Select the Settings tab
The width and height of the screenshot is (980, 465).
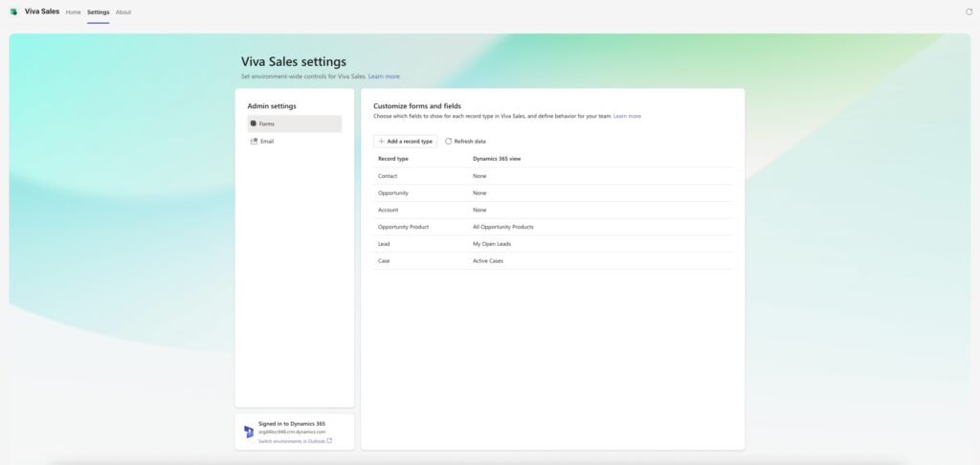click(x=98, y=11)
